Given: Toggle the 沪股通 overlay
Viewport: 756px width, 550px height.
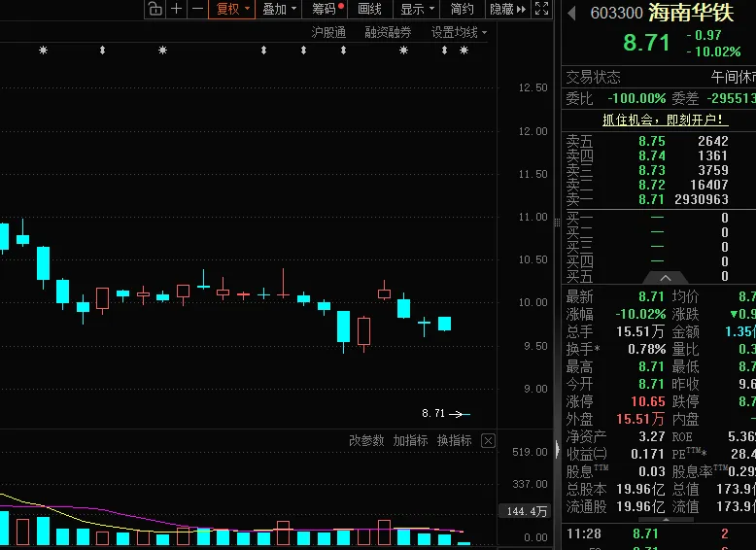Looking at the screenshot, I should click(x=327, y=32).
